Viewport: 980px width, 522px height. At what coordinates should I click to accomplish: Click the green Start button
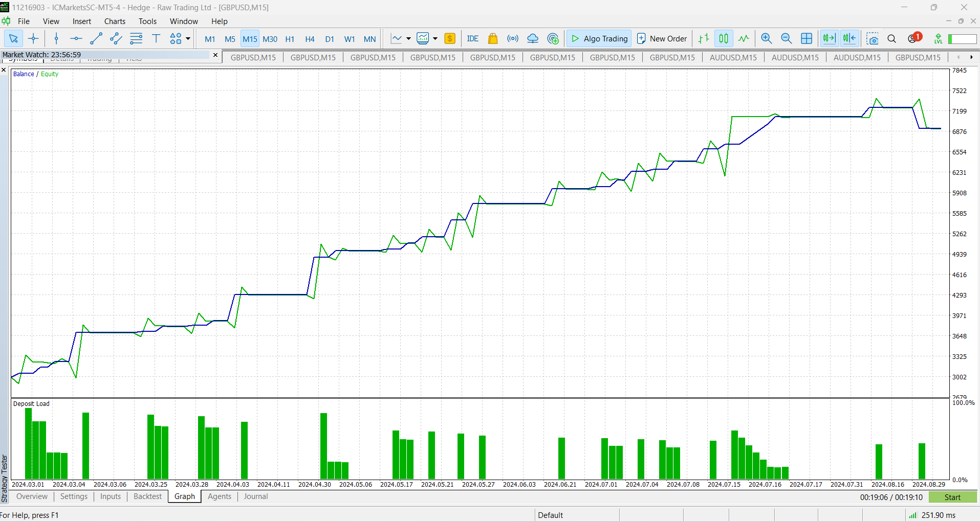click(952, 497)
